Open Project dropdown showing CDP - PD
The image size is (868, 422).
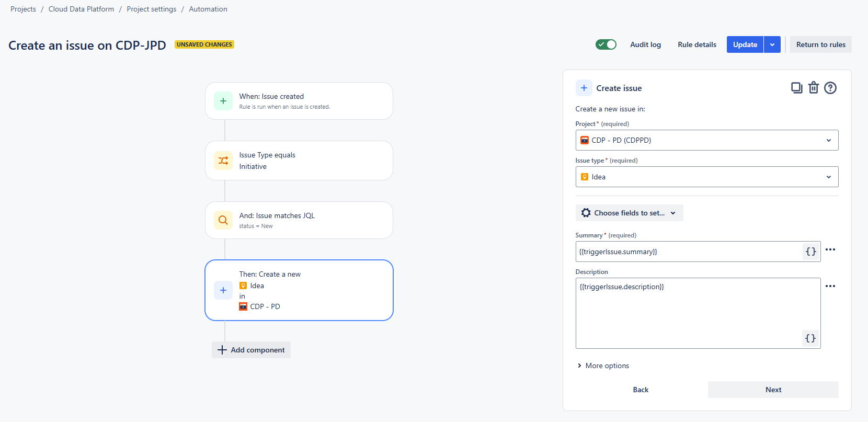(x=707, y=140)
